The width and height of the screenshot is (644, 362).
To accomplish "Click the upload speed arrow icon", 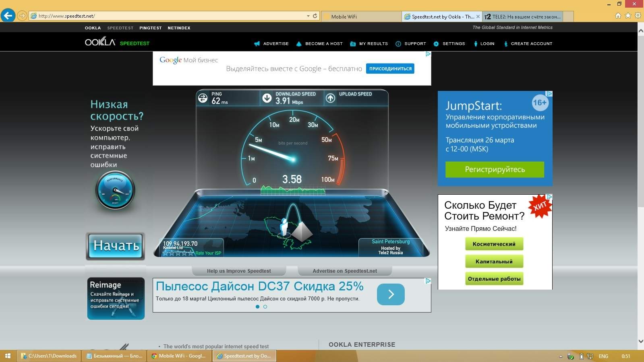I will pyautogui.click(x=330, y=98).
